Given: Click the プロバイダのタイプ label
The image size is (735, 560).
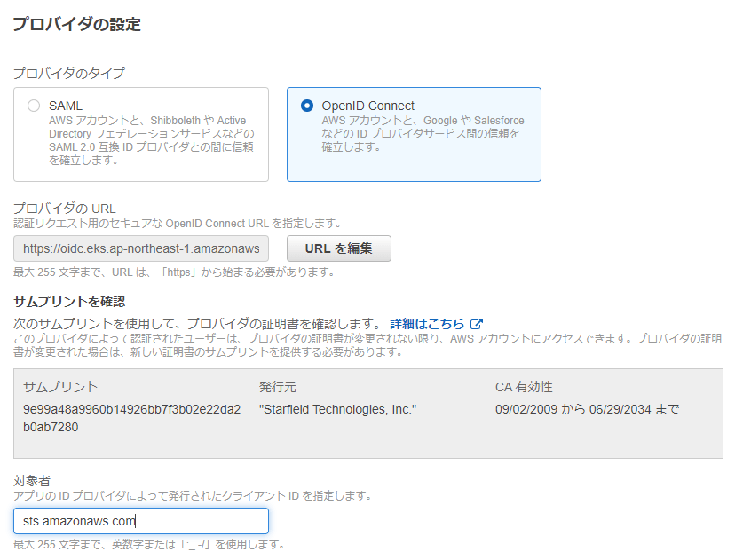Looking at the screenshot, I should click(x=69, y=73).
